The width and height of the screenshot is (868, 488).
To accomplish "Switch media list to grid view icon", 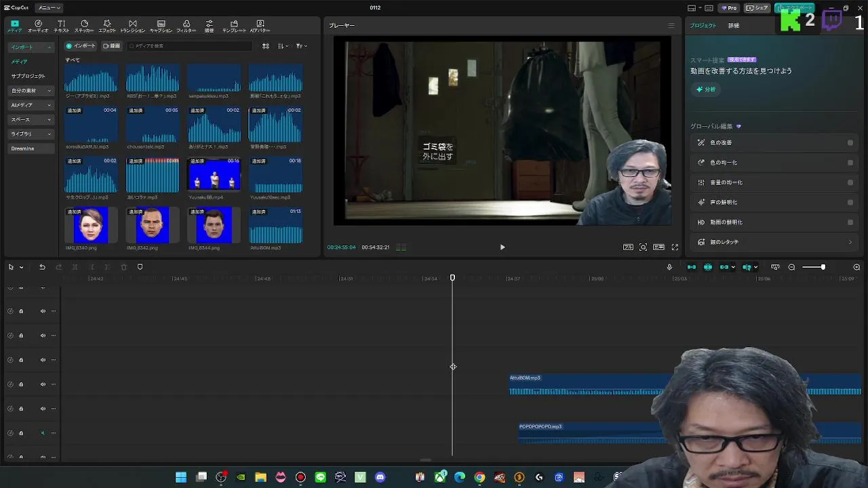I will click(x=266, y=46).
